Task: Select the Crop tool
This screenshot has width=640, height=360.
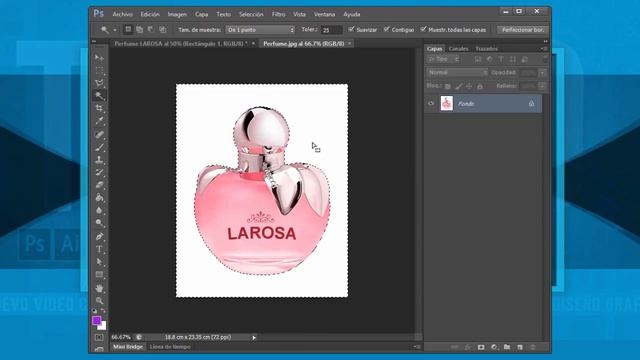Action: 99,108
